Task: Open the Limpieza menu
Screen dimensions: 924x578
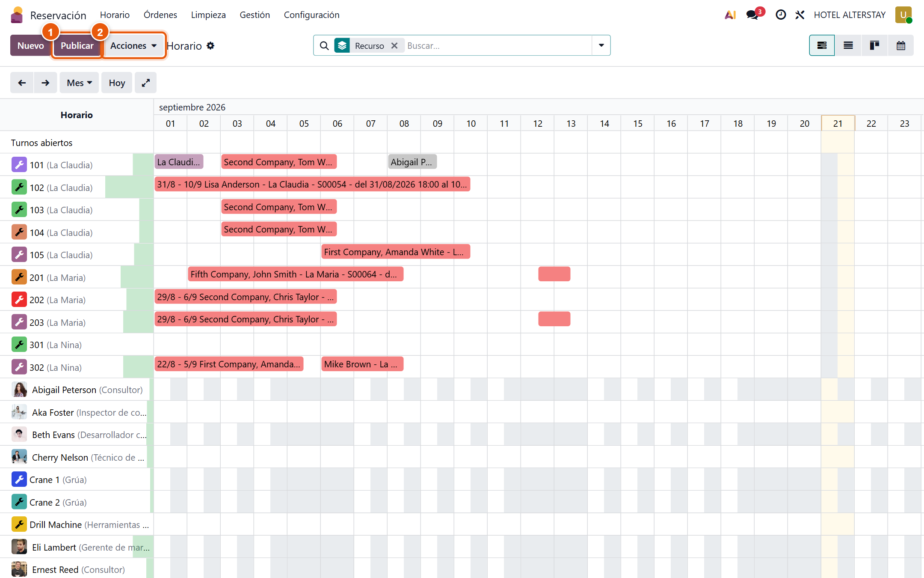Action: tap(208, 15)
